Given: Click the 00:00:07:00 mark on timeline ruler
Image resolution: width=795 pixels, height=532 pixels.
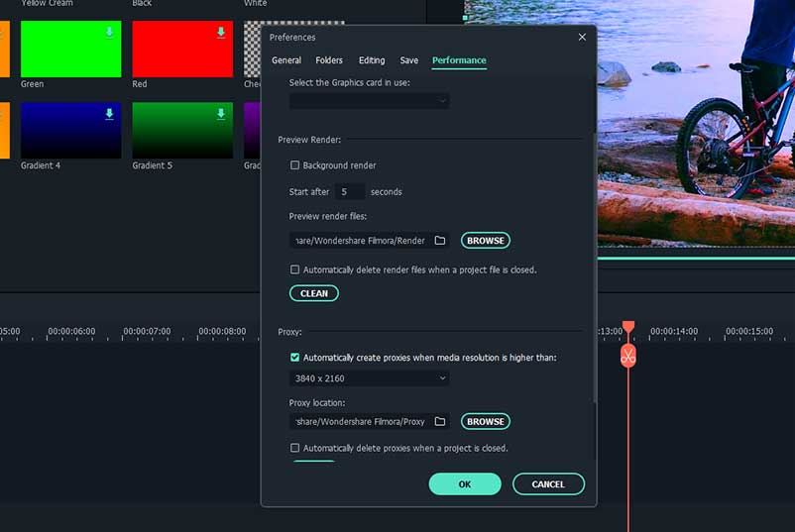Looking at the screenshot, I should click(x=147, y=331).
